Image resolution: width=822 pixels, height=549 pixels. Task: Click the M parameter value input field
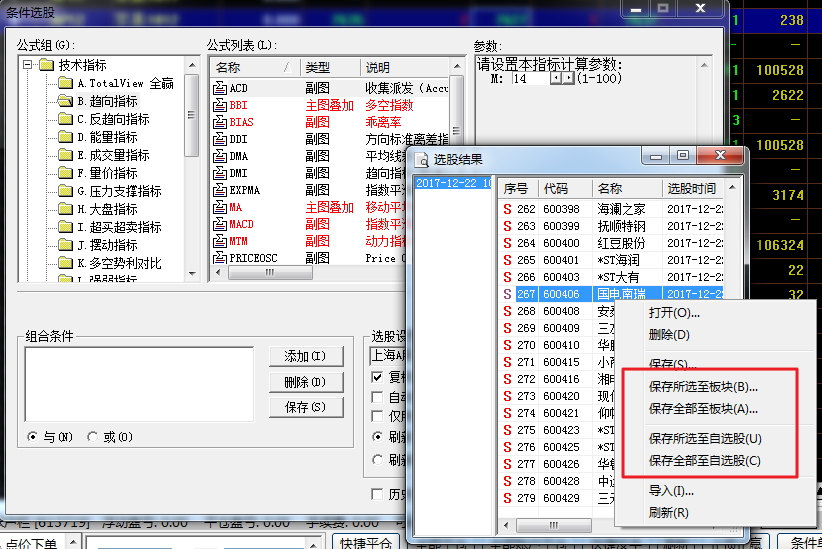pos(530,78)
